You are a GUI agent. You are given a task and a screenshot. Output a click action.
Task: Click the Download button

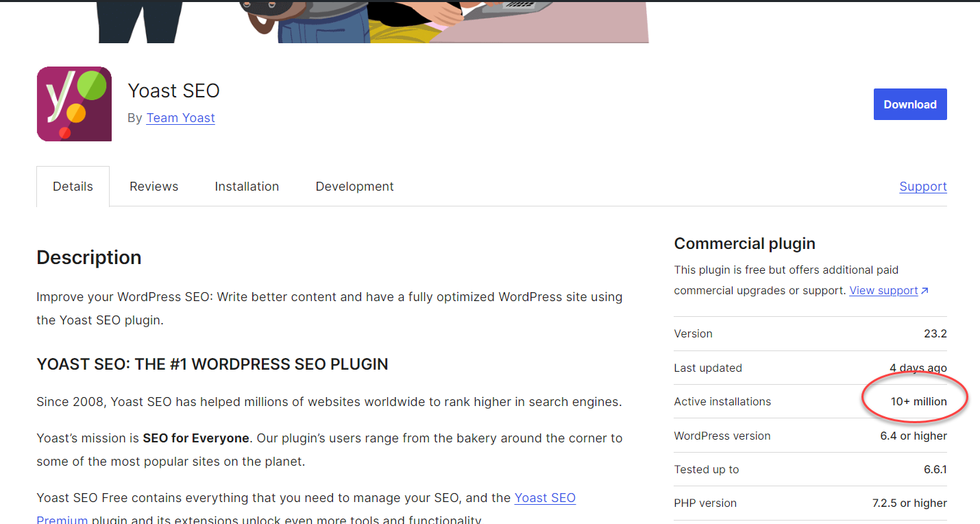[910, 104]
